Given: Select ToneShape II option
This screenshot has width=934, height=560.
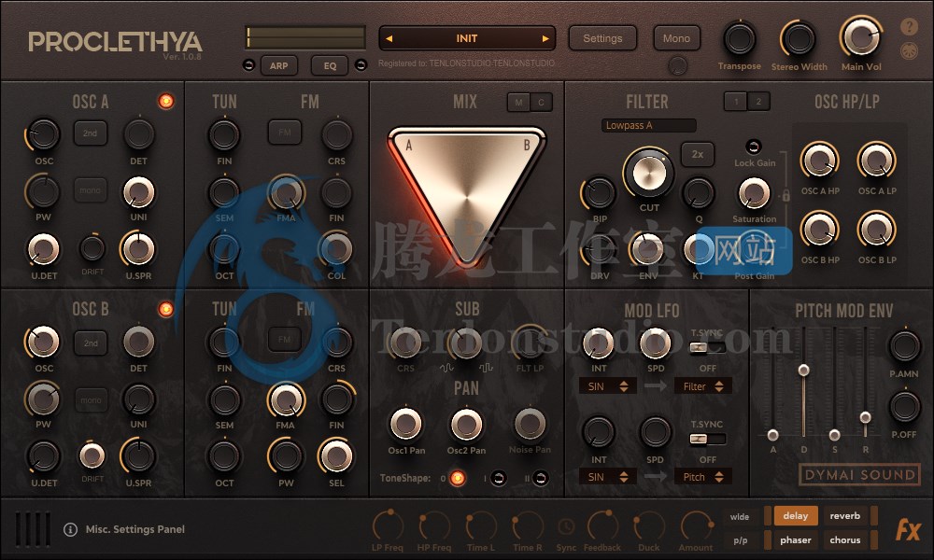Looking at the screenshot, I should [540, 478].
